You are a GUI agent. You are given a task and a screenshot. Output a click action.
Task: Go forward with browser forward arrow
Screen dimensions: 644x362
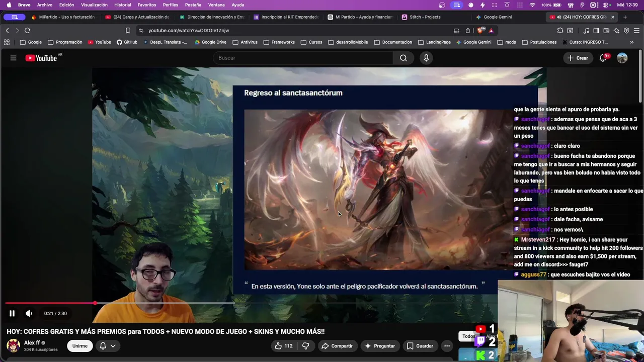point(17,31)
